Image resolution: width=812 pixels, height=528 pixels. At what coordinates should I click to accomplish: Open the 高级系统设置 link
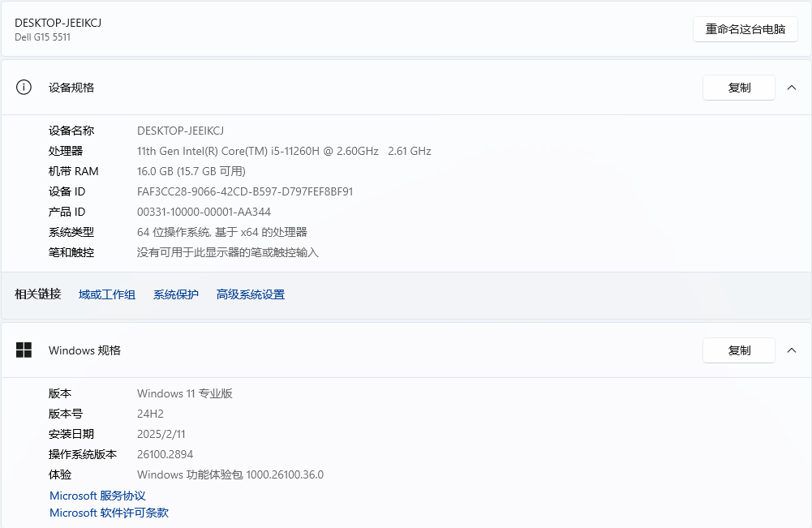pyautogui.click(x=251, y=294)
